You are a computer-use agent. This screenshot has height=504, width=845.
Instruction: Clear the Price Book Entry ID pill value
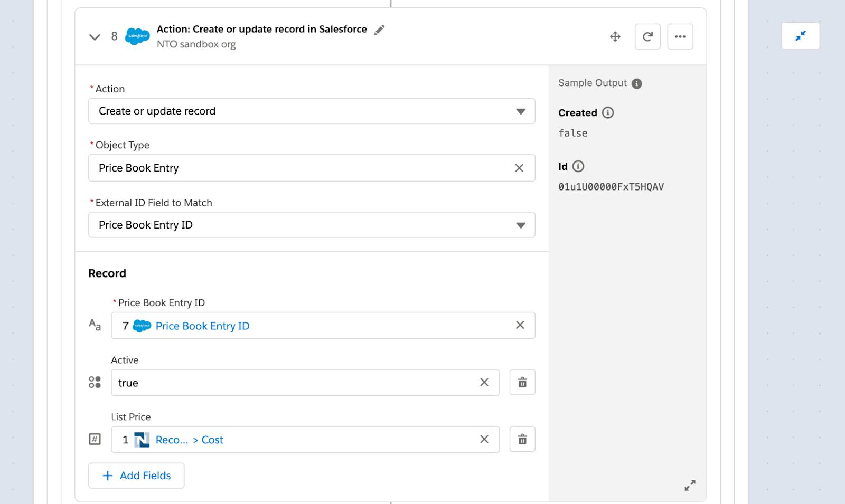coord(520,325)
